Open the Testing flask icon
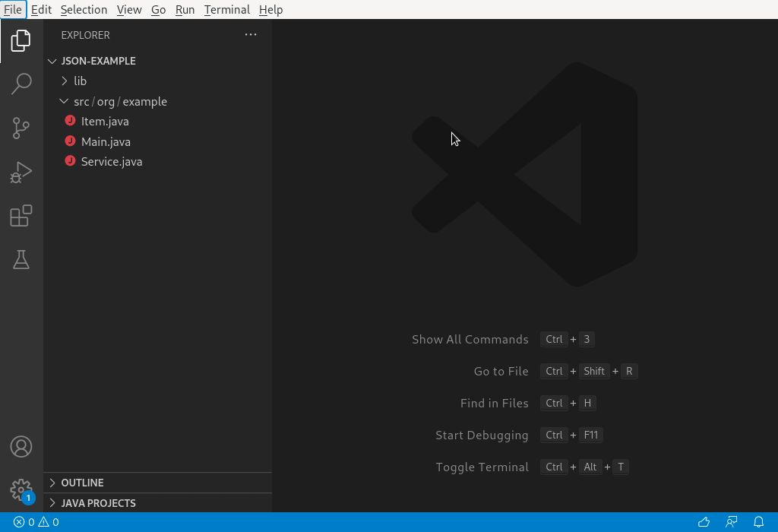 click(21, 260)
